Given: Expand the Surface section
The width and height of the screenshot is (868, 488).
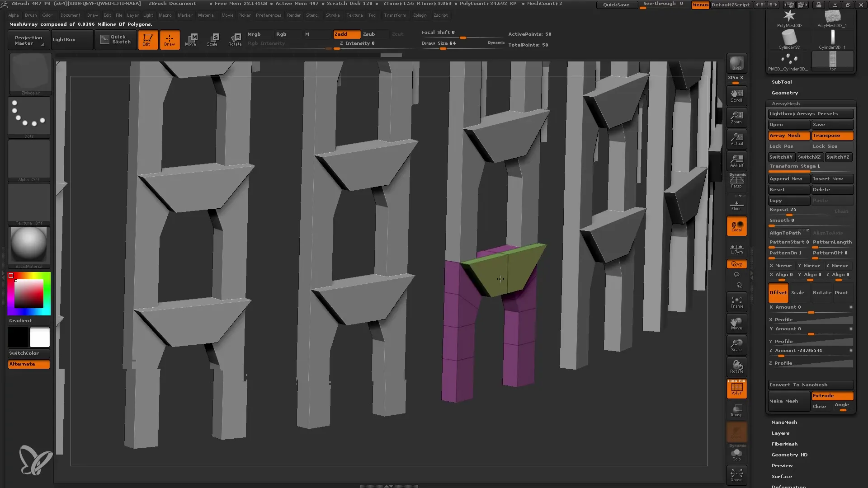Looking at the screenshot, I should point(782,477).
